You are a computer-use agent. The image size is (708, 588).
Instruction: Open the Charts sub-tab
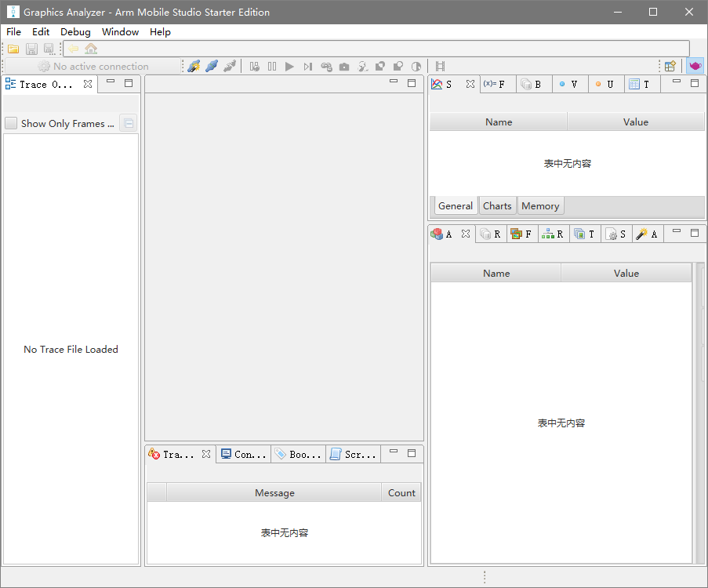[497, 206]
